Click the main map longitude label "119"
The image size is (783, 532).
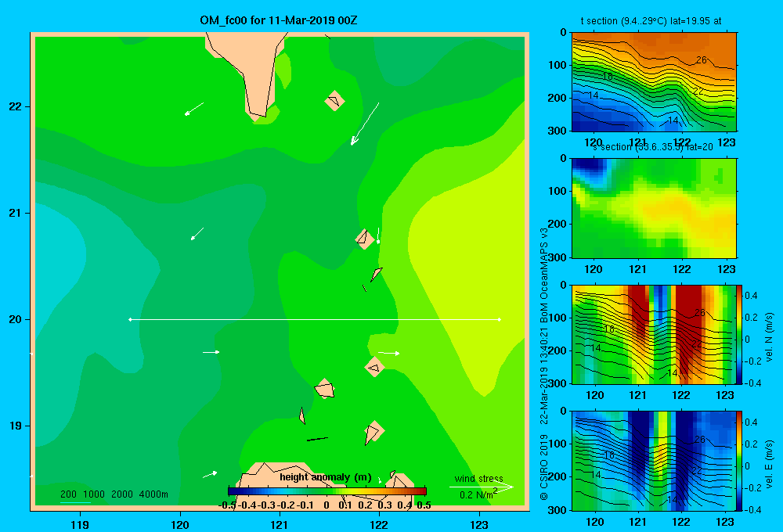[80, 524]
